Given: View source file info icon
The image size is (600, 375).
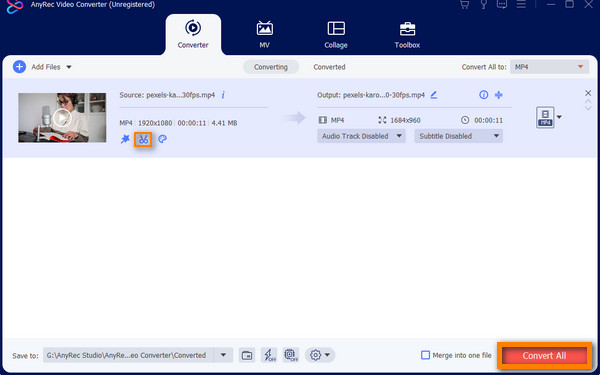Looking at the screenshot, I should point(223,95).
